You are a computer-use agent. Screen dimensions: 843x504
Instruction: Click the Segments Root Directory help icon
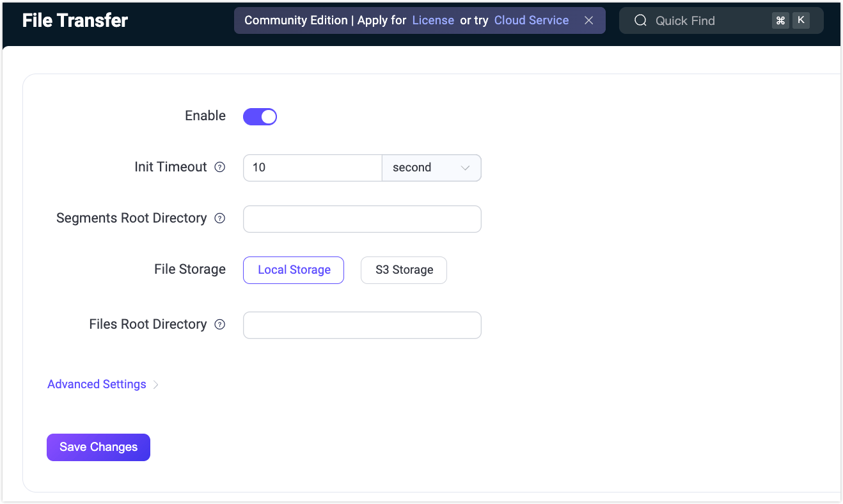tap(219, 218)
